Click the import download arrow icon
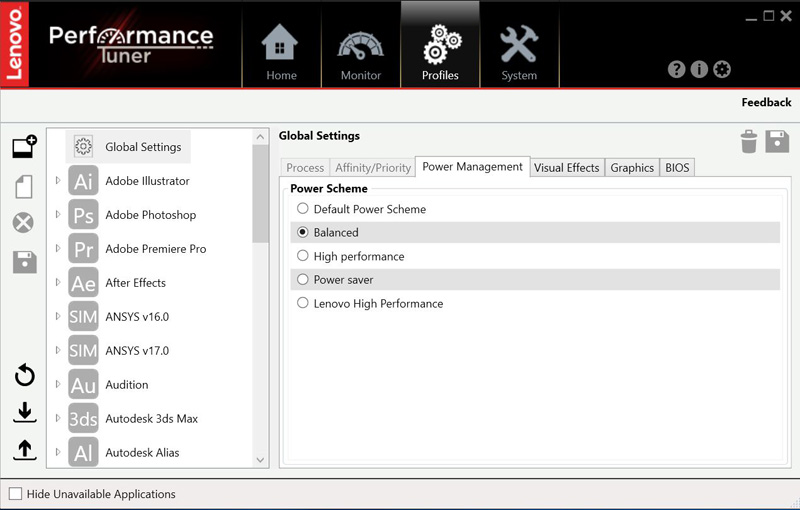This screenshot has width=800, height=510. (24, 412)
